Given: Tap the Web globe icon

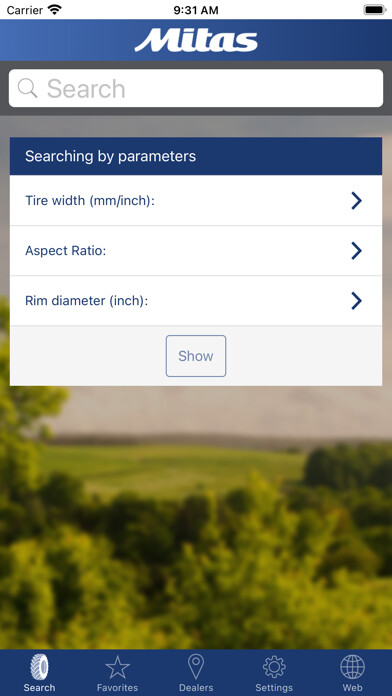Looking at the screenshot, I should point(352,667).
